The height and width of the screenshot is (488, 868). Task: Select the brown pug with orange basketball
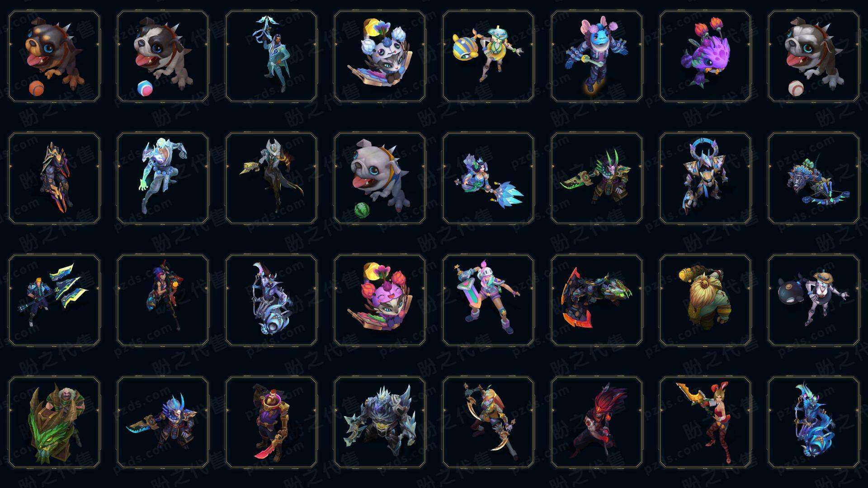tap(54, 56)
